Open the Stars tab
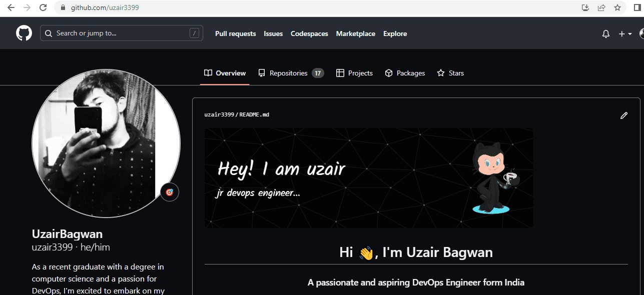The height and width of the screenshot is (295, 644). [x=450, y=73]
